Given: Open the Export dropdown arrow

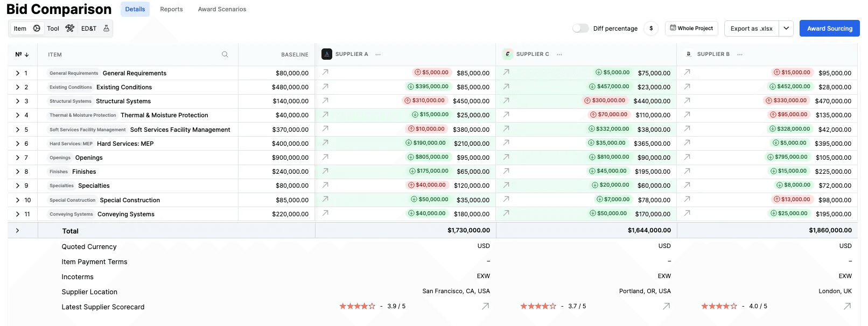Looking at the screenshot, I should coord(786,29).
